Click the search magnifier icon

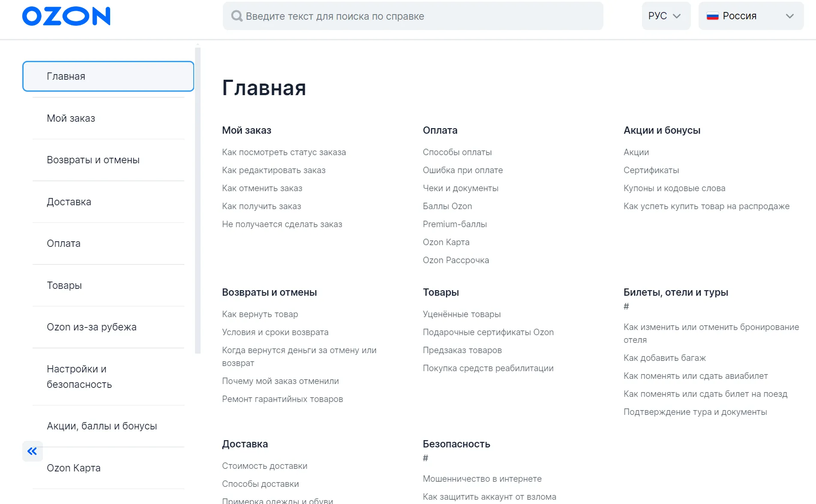(x=237, y=16)
